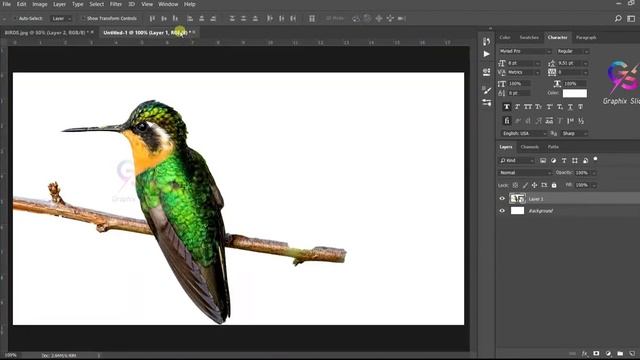
Task: Open the workspace switcher icon
Action: click(x=631, y=18)
